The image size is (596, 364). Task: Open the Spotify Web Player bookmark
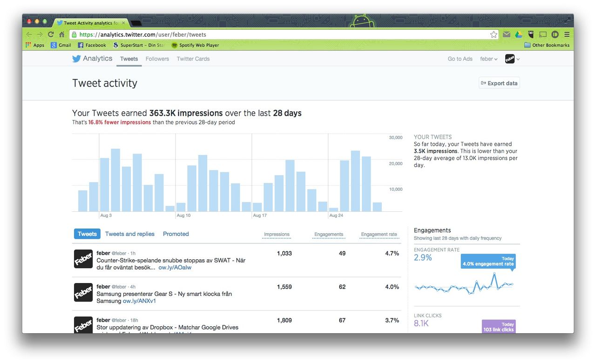tap(195, 45)
